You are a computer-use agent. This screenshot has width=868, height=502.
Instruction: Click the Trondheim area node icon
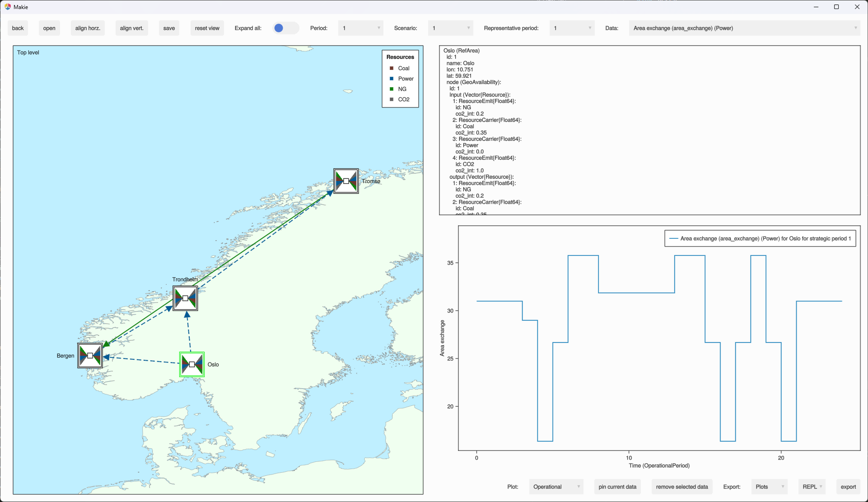[x=185, y=298]
